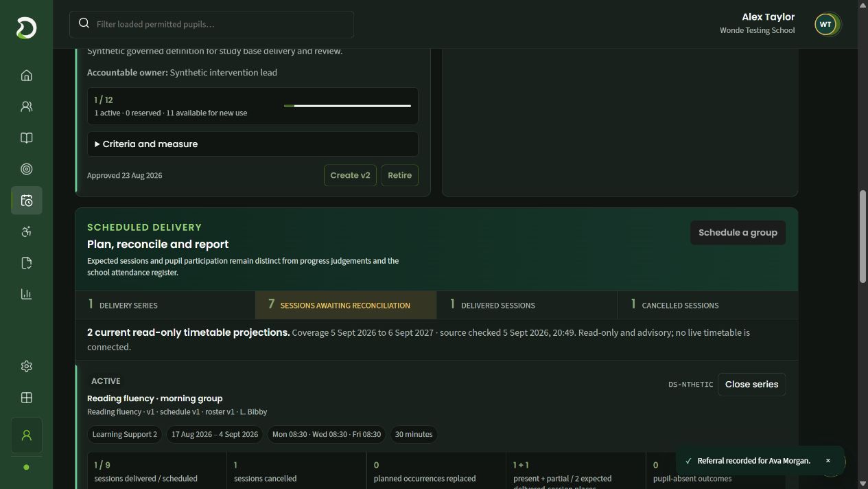Image resolution: width=868 pixels, height=489 pixels.
Task: Select the Delivered Sessions tab
Action: (x=527, y=305)
